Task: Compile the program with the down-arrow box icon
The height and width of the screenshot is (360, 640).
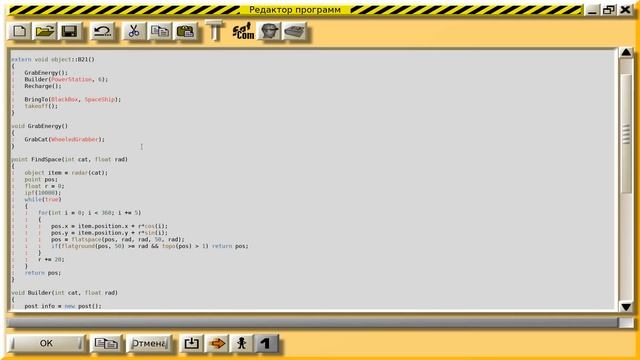Action: click(191, 343)
